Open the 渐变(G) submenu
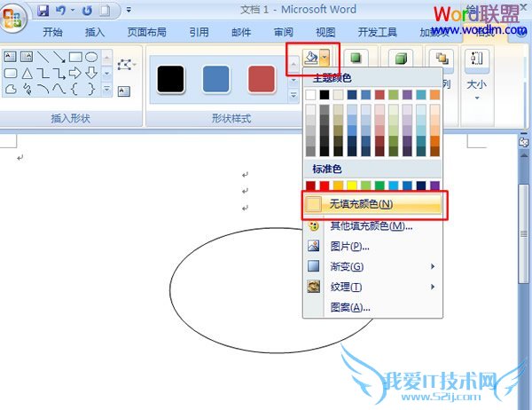This screenshot has height=410, width=532. [373, 266]
